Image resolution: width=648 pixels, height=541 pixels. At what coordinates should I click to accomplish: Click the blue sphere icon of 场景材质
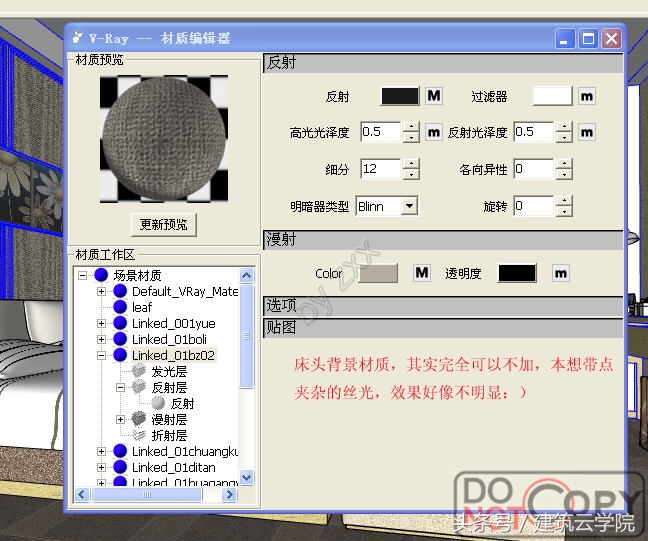pyautogui.click(x=101, y=275)
